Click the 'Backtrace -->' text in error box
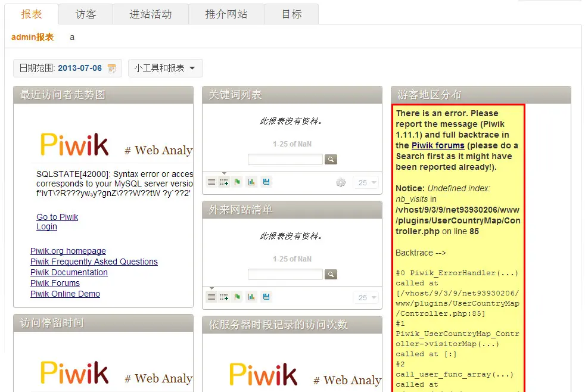Image resolution: width=585 pixels, height=392 pixels. (421, 253)
